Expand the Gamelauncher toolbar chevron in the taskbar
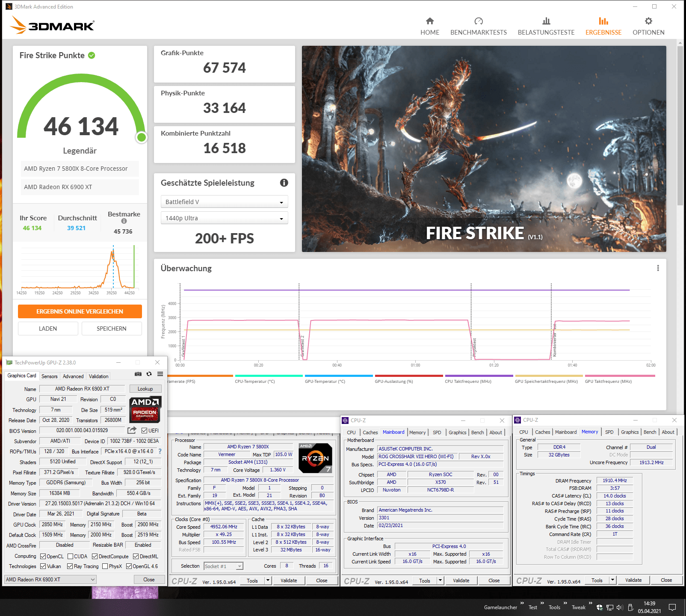Screen dimensions: 686x616 point(522,603)
